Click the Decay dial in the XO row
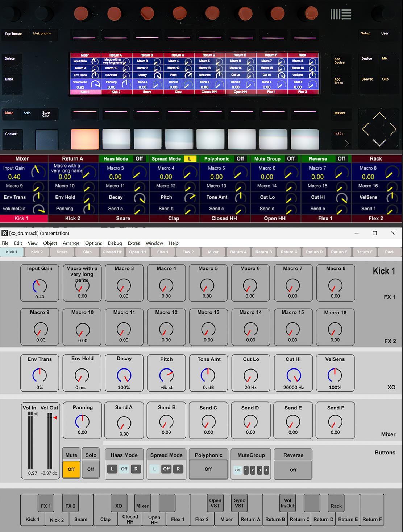403x532 pixels. 124,375
